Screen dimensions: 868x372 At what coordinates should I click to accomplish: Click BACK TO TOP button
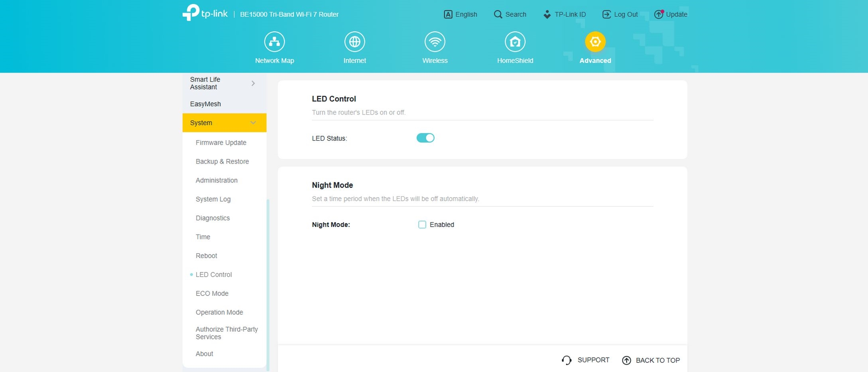point(651,360)
